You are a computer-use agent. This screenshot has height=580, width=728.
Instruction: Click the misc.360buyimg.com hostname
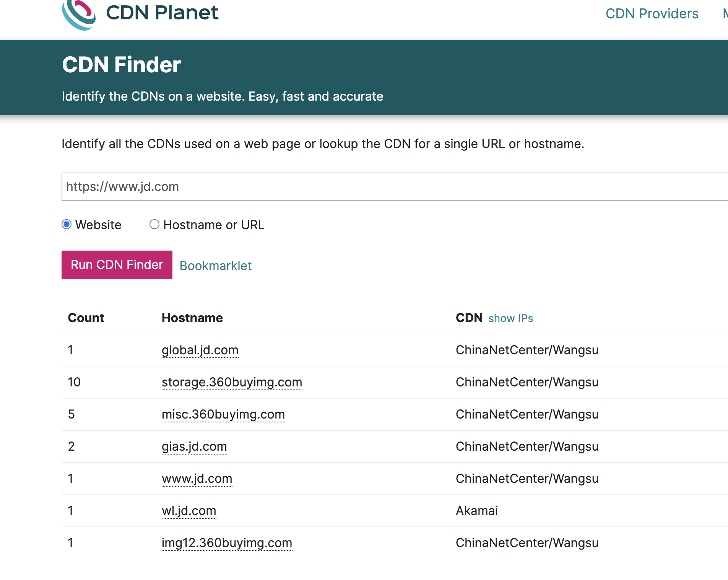point(223,414)
